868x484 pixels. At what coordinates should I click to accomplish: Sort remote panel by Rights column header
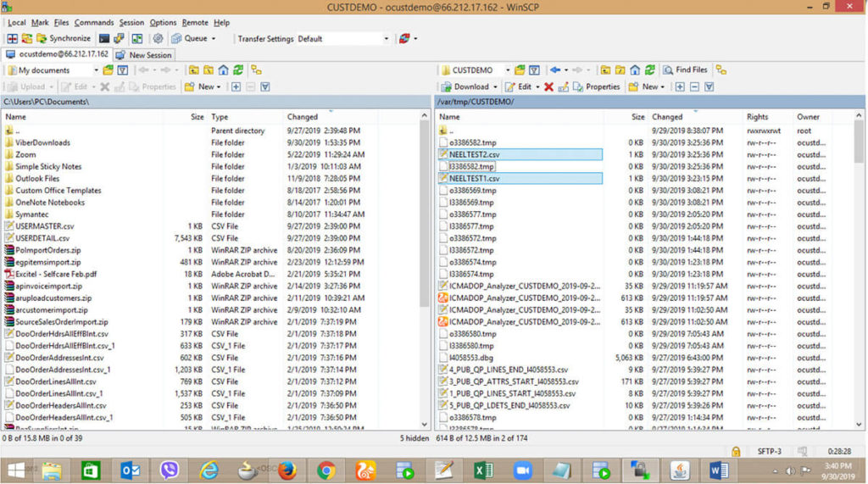767,117
